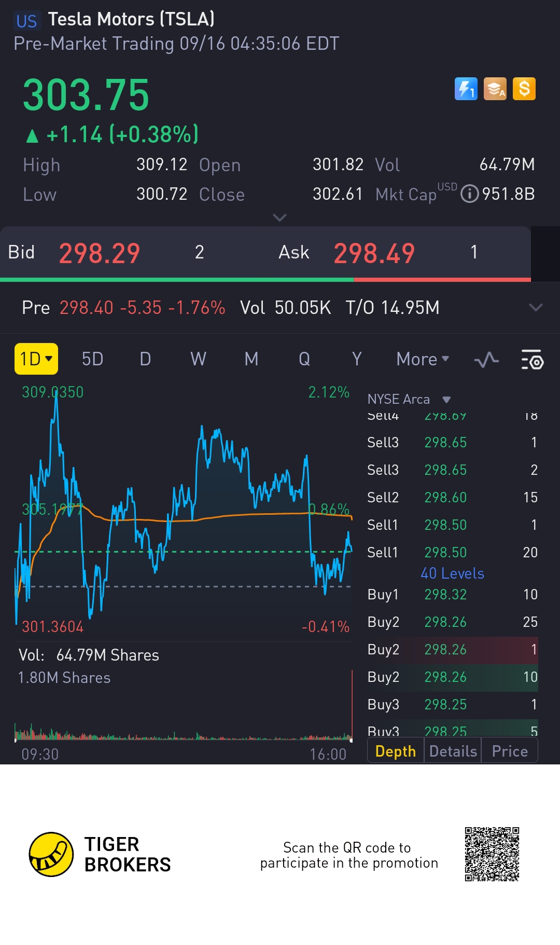Tap the red-highlighted Buy2 row quantity 1
Viewport: 560px width, 945px height.
pyautogui.click(x=452, y=650)
